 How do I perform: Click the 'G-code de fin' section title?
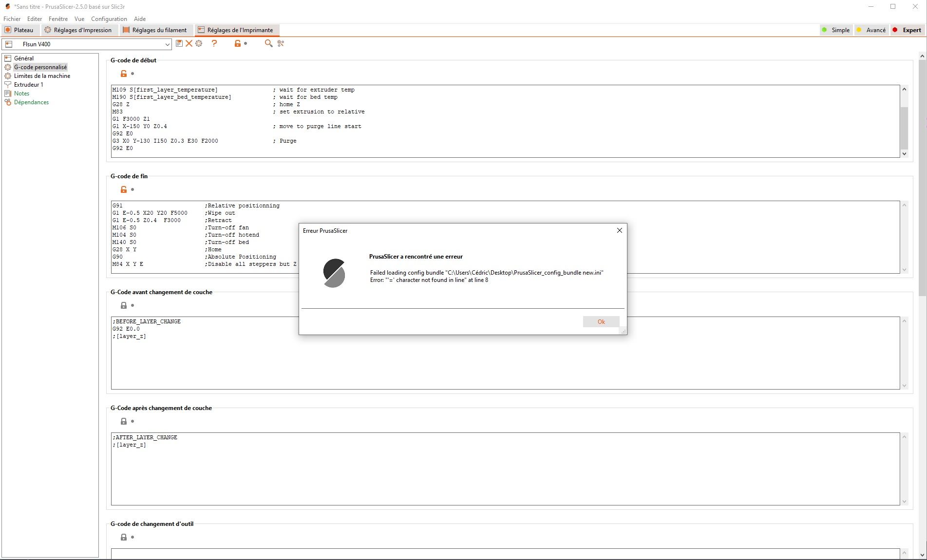tap(129, 176)
